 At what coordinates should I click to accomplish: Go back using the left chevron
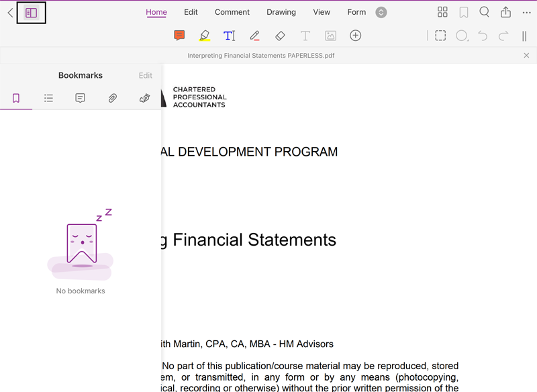[10, 13]
